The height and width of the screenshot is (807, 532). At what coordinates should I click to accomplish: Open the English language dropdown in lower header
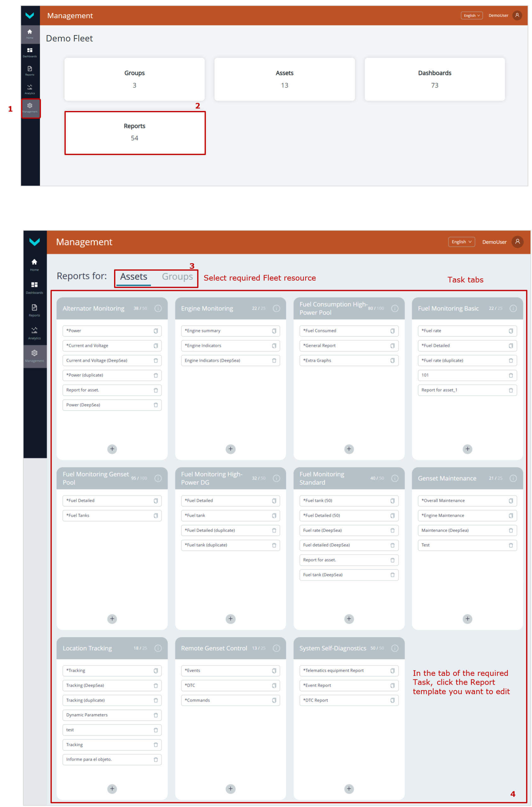pyautogui.click(x=461, y=242)
